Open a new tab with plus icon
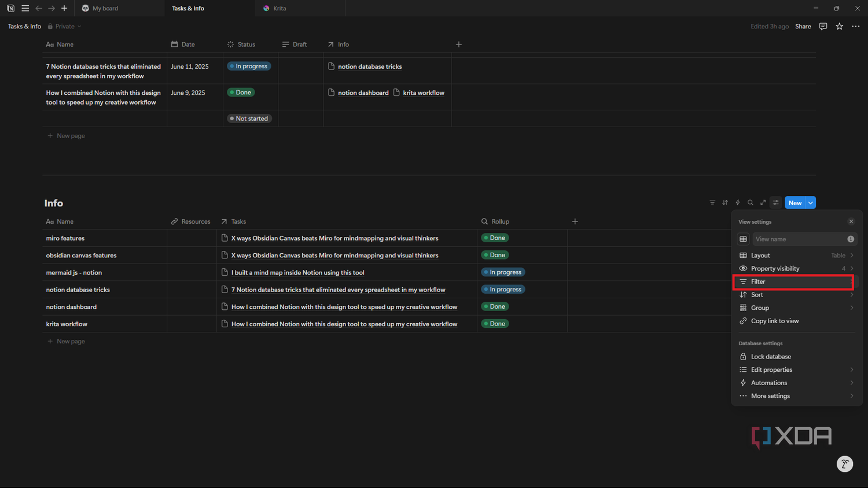868x488 pixels. 64,8
